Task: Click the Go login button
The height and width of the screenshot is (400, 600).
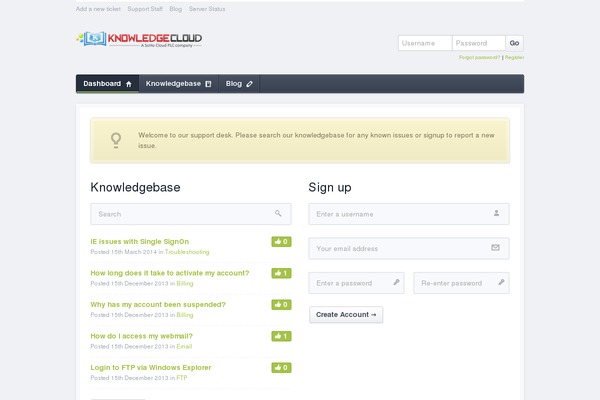Action: coord(514,43)
